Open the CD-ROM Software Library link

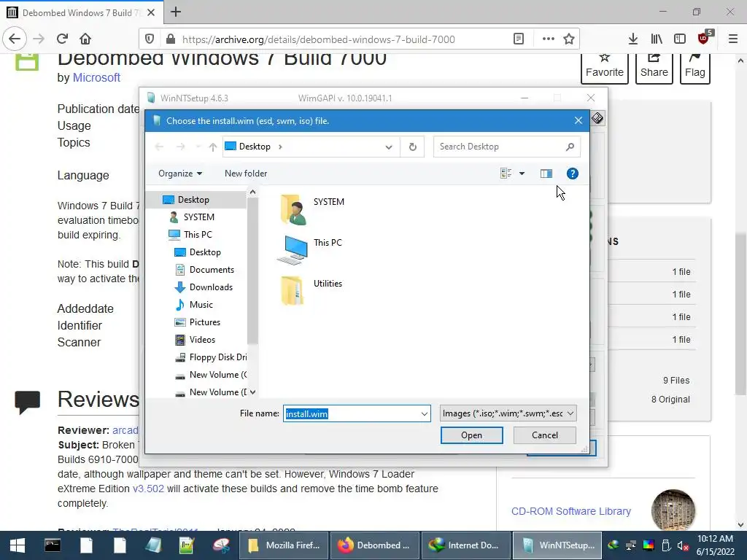click(570, 511)
